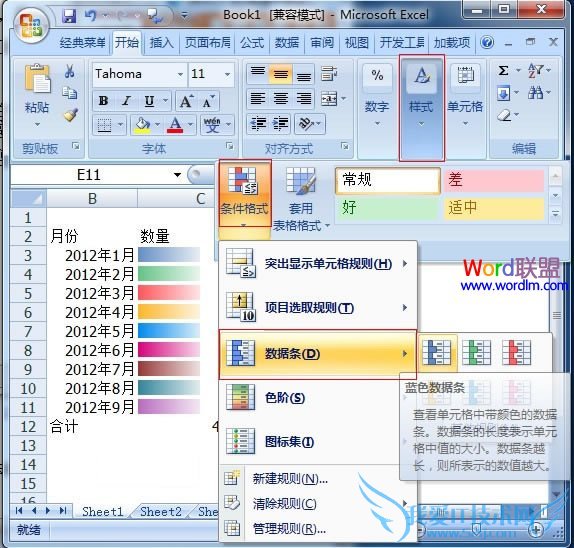Image resolution: width=574 pixels, height=548 pixels.
Task: Align text right
Action: click(303, 98)
